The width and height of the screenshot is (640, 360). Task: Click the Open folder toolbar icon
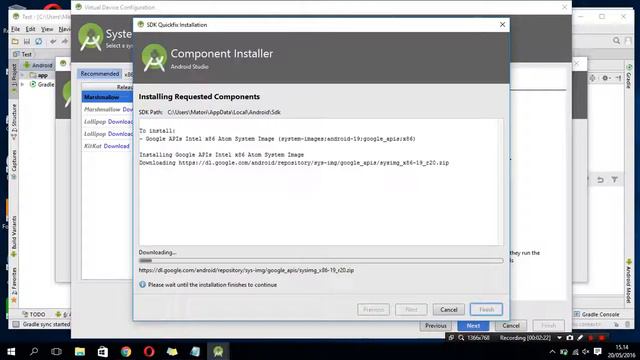[15, 41]
